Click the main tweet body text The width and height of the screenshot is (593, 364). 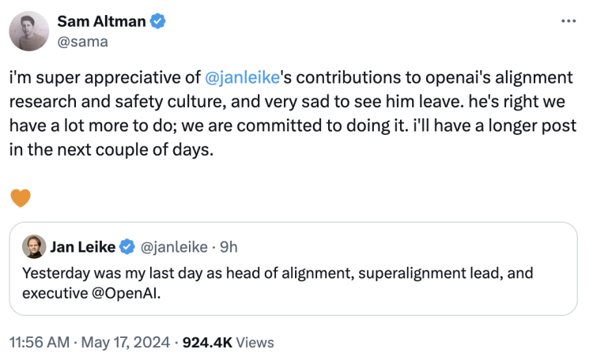pyautogui.click(x=293, y=113)
